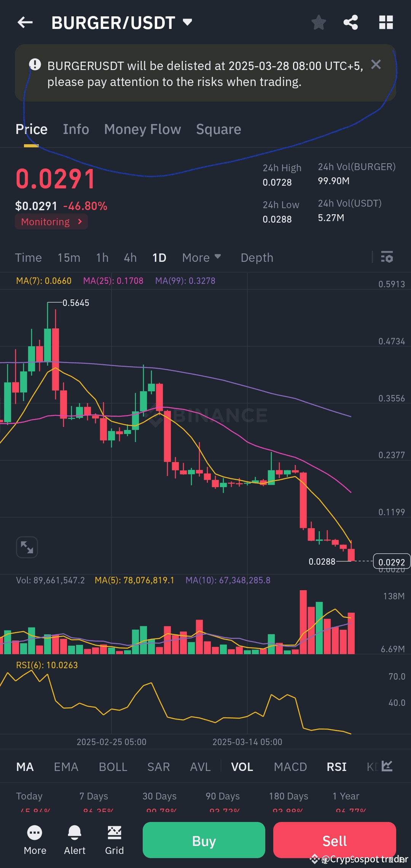The height and width of the screenshot is (868, 411).
Task: Select the 1D timeframe
Action: [159, 258]
